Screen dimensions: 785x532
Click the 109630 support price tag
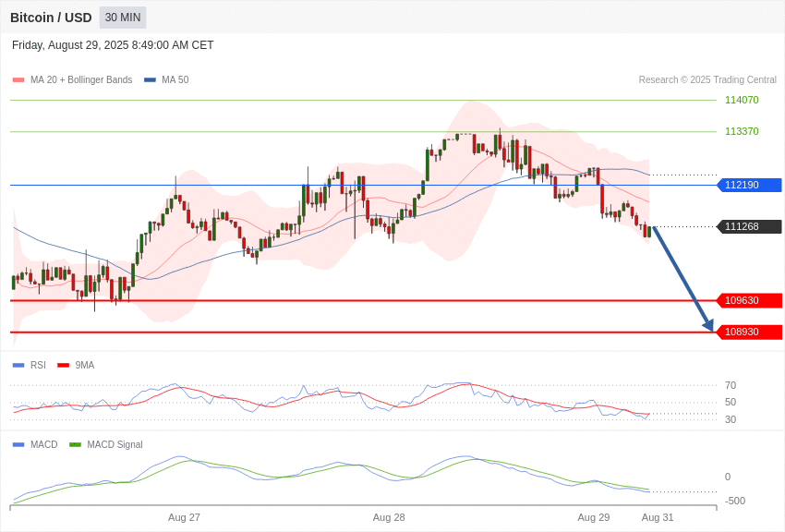(750, 301)
